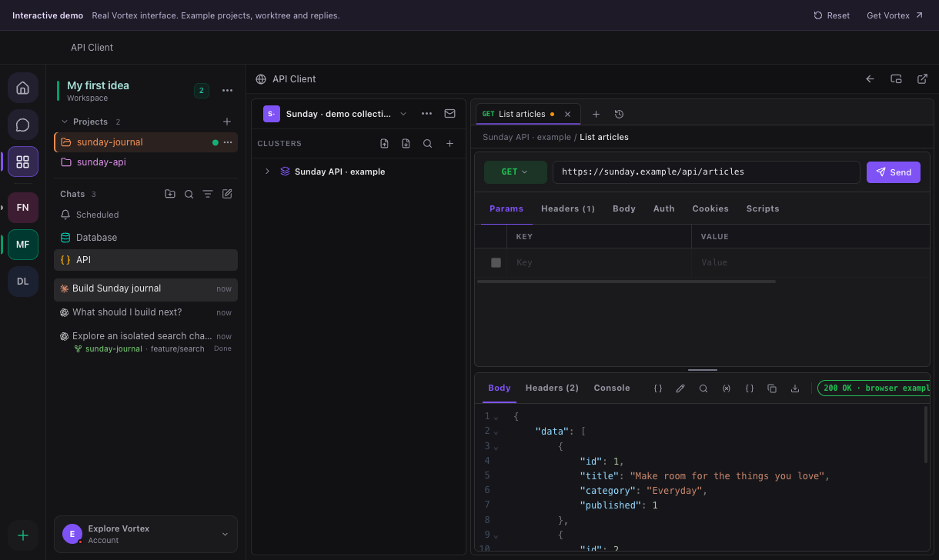The image size is (939, 560).
Task: Add a new project with the Projects plus icon
Action: click(x=227, y=122)
